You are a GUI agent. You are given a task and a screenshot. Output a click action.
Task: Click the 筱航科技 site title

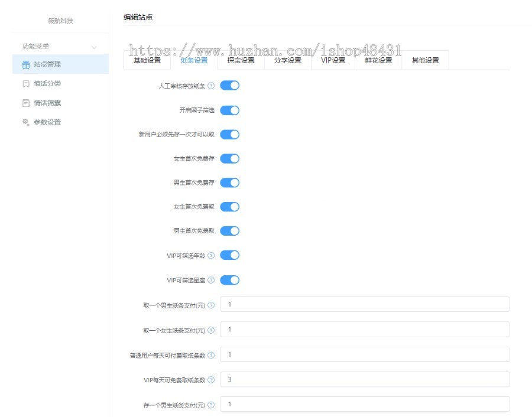(60, 21)
